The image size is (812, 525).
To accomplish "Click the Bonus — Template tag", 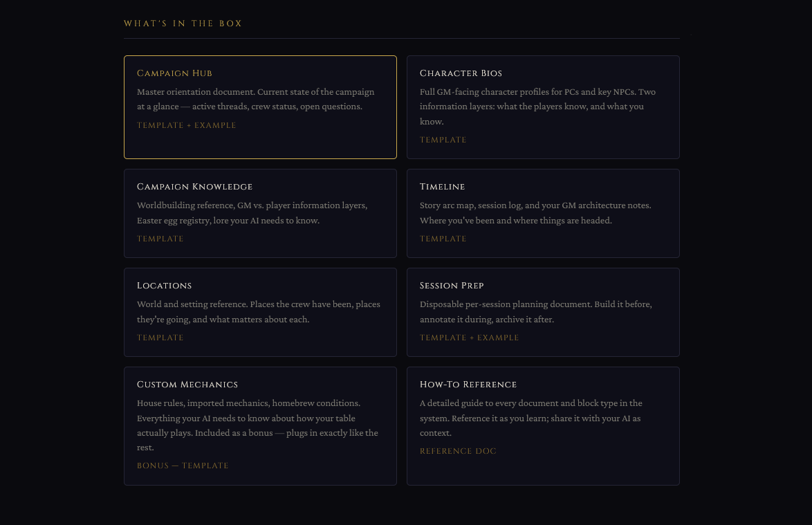I will tap(183, 466).
